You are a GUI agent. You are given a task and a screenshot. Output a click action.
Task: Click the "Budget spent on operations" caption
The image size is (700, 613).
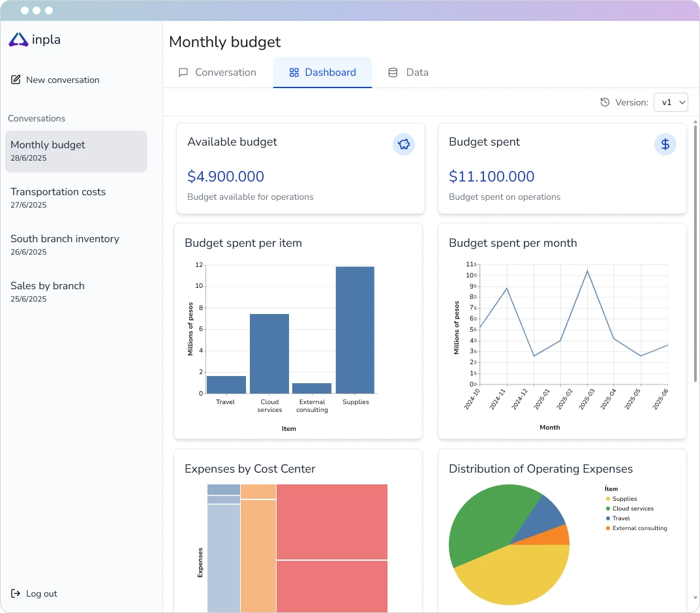(504, 196)
